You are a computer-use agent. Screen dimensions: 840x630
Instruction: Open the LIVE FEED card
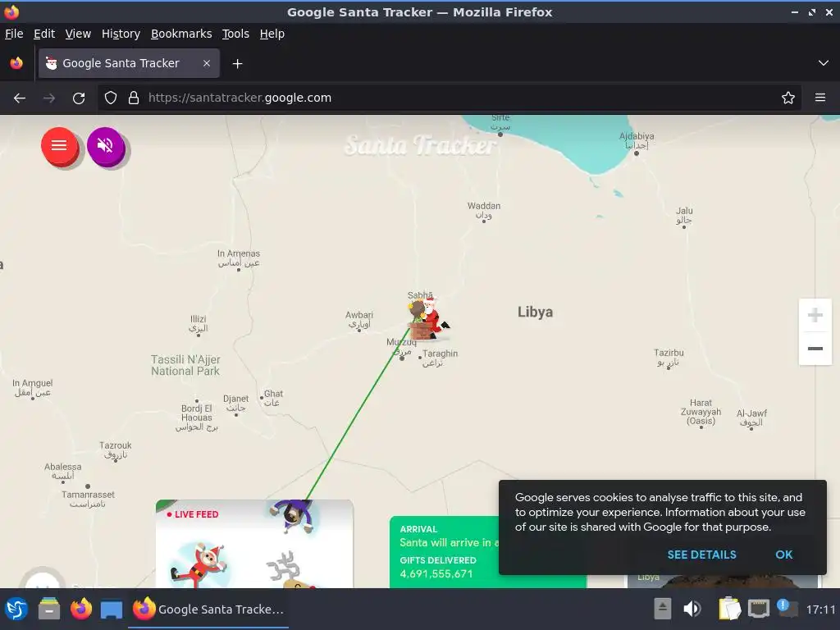(x=254, y=544)
